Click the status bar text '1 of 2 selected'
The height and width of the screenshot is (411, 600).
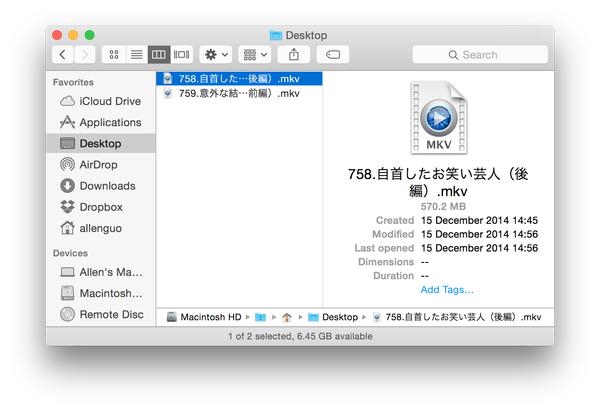point(260,336)
